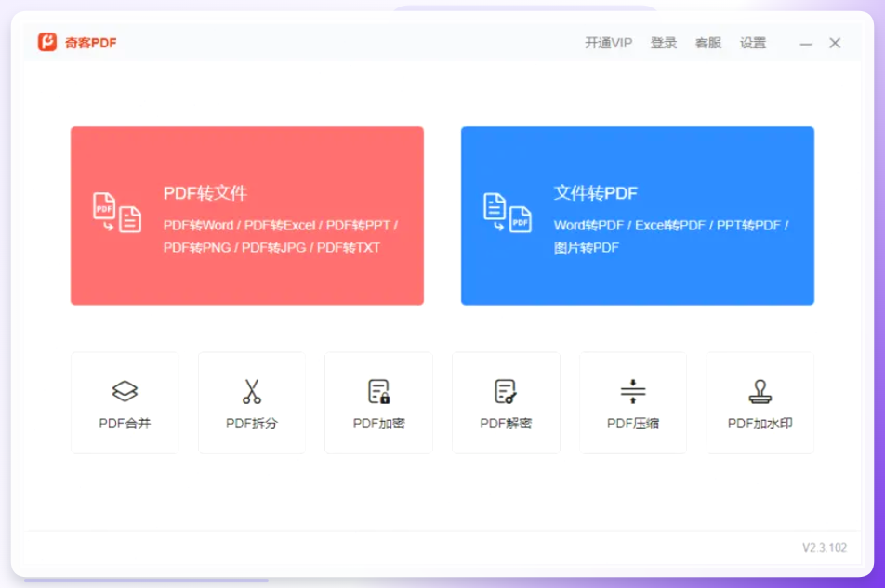Select the PDF加密 lock document icon
This screenshot has height=588, width=885.
click(x=378, y=391)
